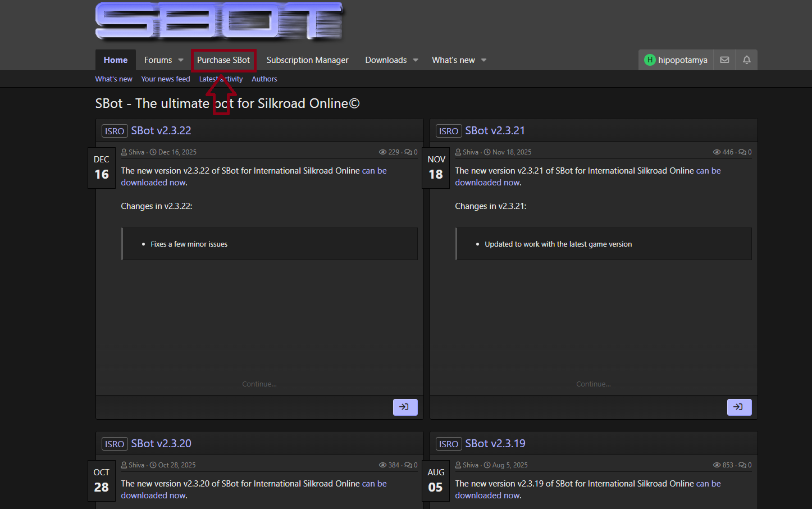This screenshot has width=812, height=509.
Task: Expand the What's new dropdown arrow
Action: (x=483, y=60)
